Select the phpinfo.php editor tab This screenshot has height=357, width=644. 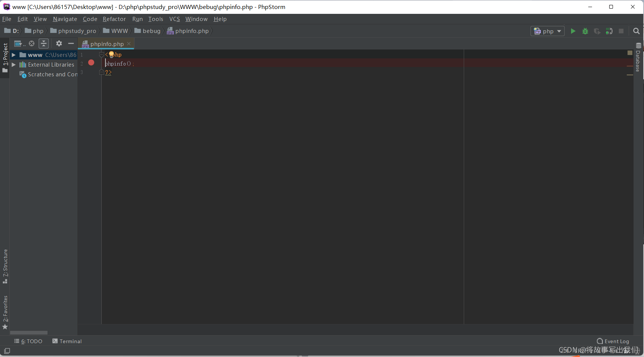(106, 44)
